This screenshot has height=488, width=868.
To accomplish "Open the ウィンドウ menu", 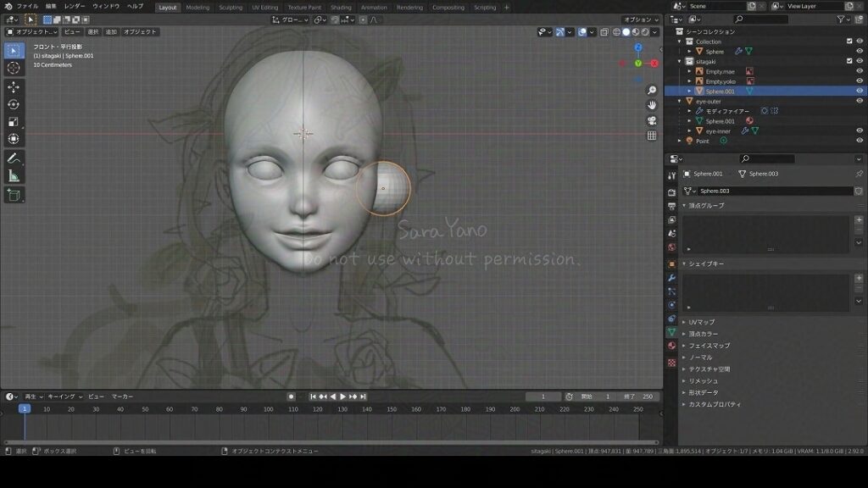I will (106, 7).
